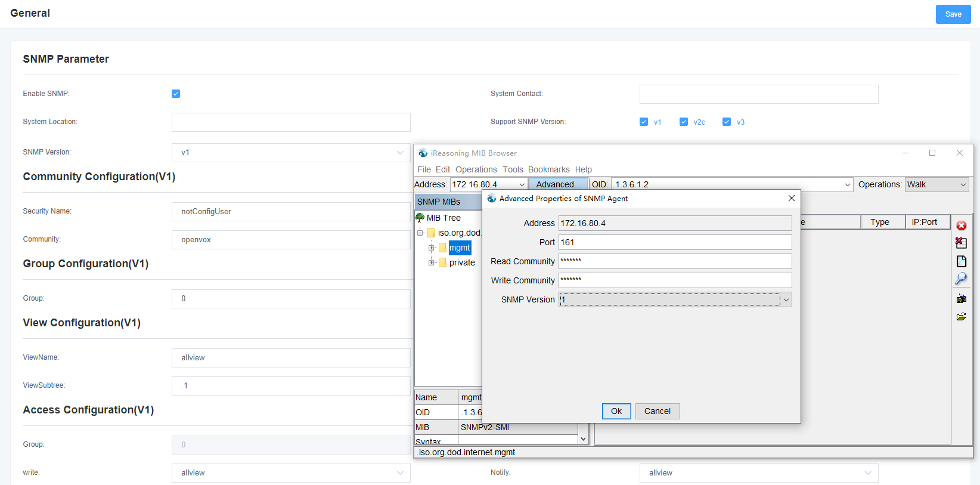Click the blue Save button
Viewport: 980px width, 485px height.
click(953, 14)
